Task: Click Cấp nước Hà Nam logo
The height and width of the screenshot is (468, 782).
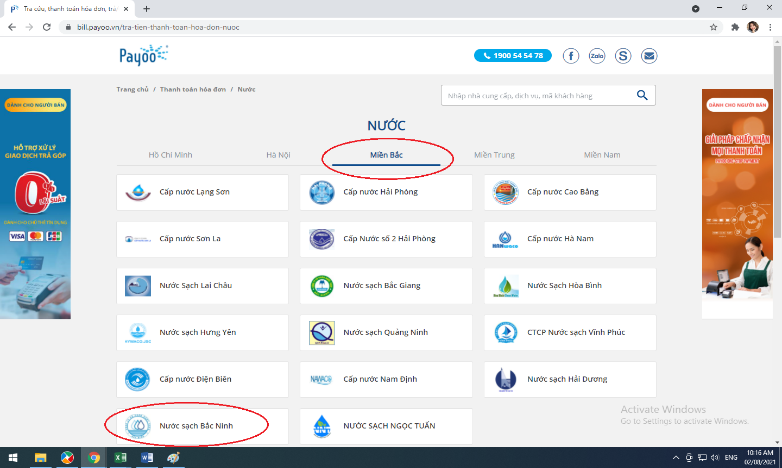Action: point(505,239)
